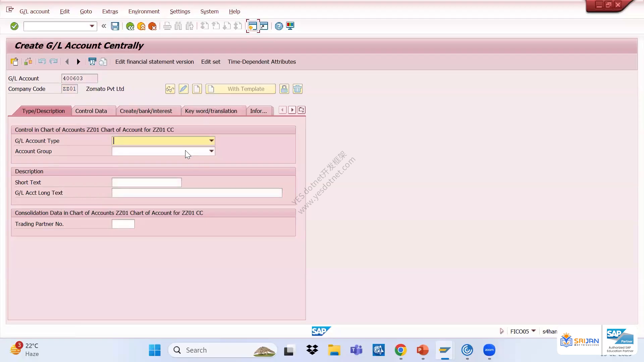Click the tab list icon beside tabs
The width and height of the screenshot is (644, 362).
301,110
